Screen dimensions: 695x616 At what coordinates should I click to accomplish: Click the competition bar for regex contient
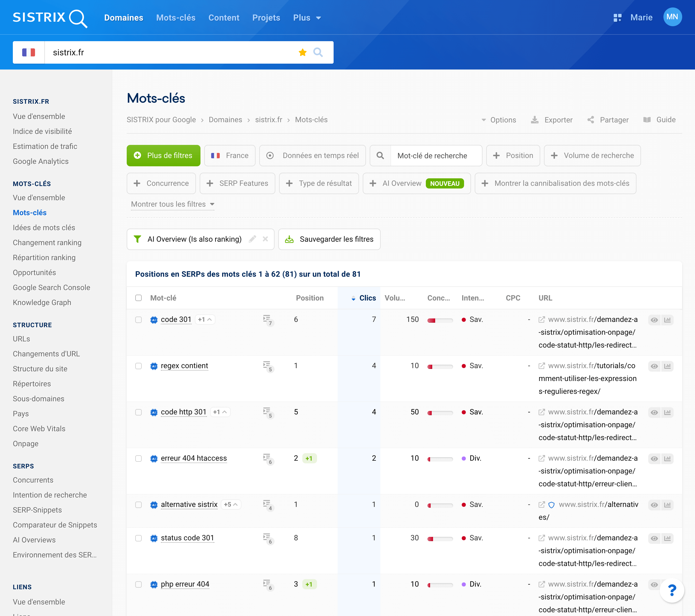pyautogui.click(x=440, y=367)
